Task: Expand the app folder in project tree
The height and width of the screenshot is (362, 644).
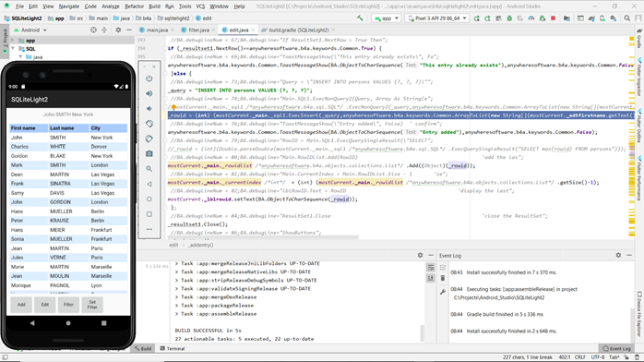Action: (x=13, y=41)
